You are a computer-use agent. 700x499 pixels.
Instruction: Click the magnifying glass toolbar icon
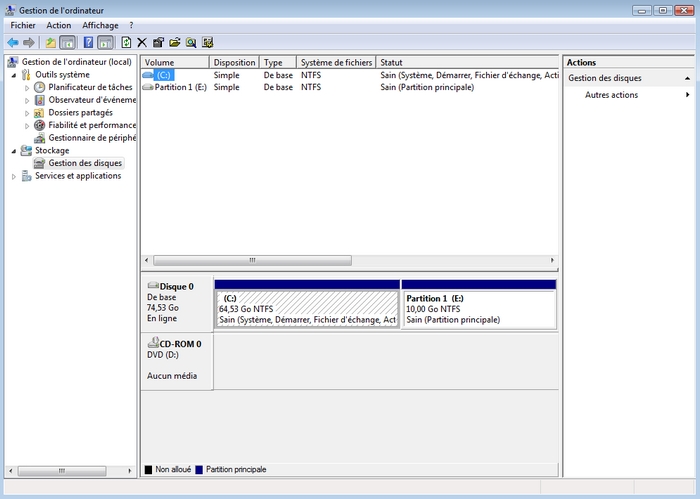(191, 42)
